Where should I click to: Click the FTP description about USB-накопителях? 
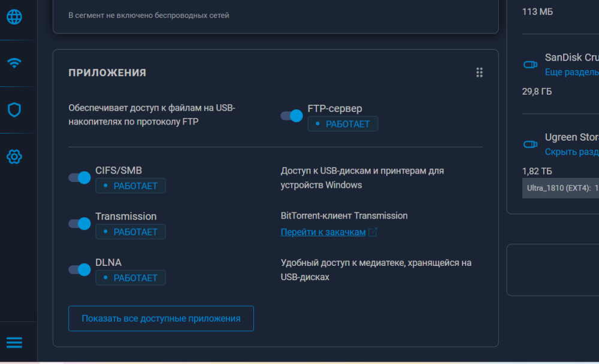point(152,114)
